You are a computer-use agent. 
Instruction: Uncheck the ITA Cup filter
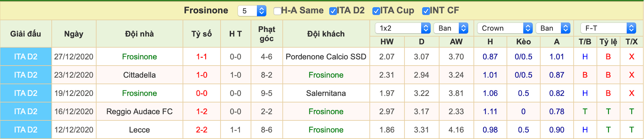[376, 11]
